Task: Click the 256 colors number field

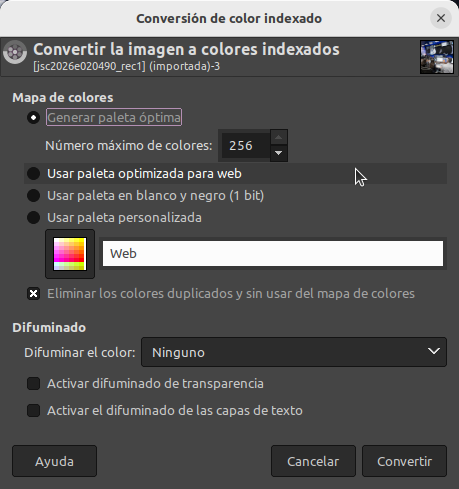Action: pos(245,146)
